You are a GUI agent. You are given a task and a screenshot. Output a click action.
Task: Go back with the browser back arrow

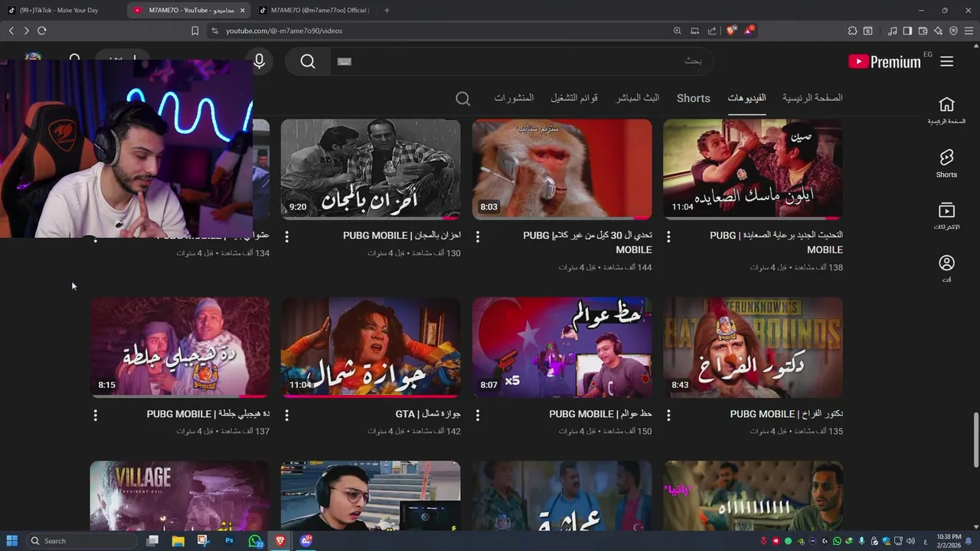pos(11,31)
